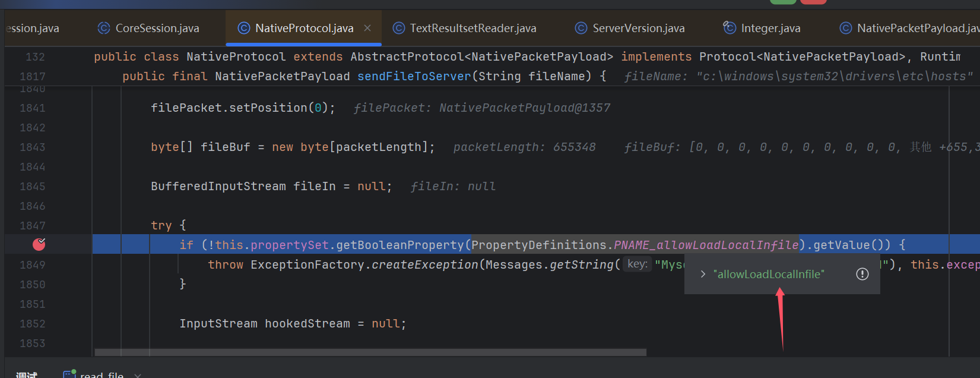Screen dimensions: 980x378
Task: Select the NativeProtocol.java editor tab
Action: 304,28
